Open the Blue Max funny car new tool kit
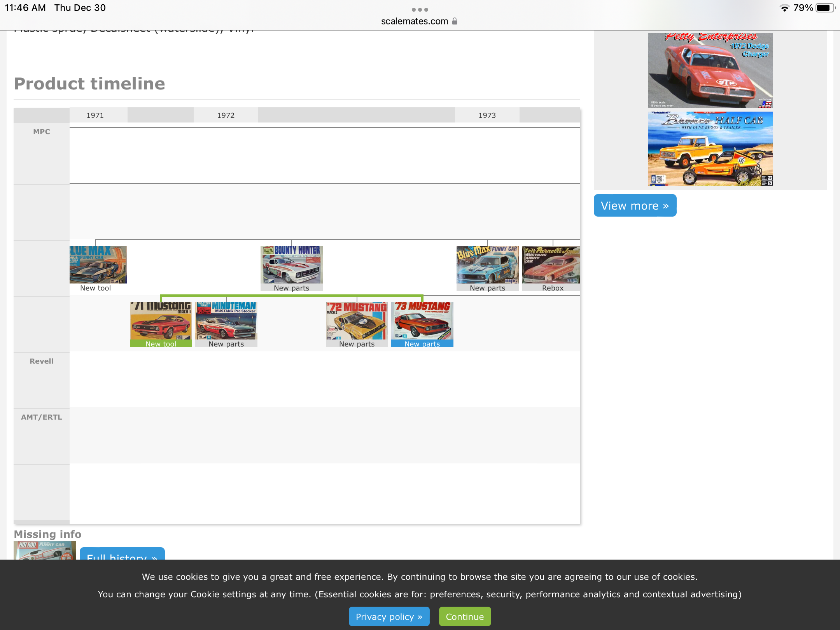 tap(98, 265)
